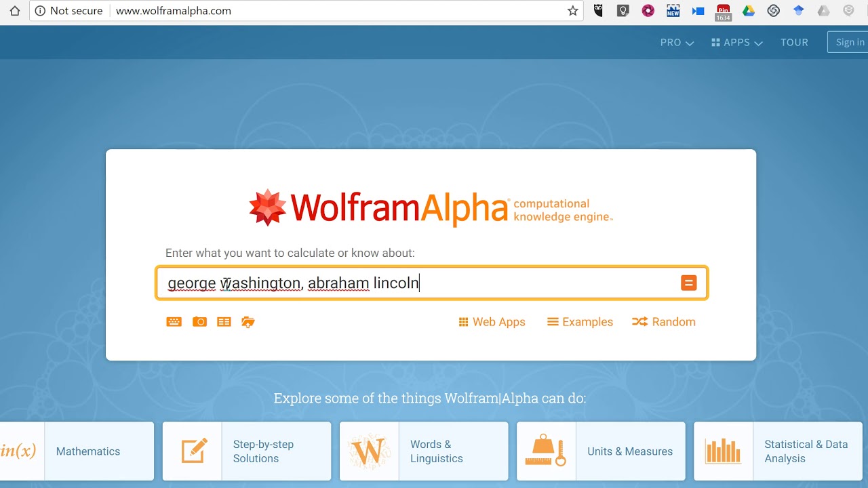Open Words & Linguistics card
Image resolution: width=868 pixels, height=488 pixels.
[424, 451]
